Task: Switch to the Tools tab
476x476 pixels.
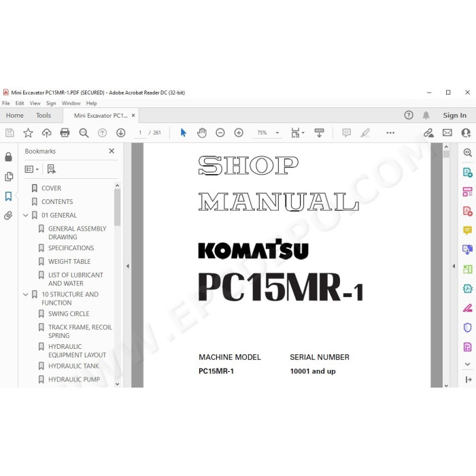Action: coord(44,116)
